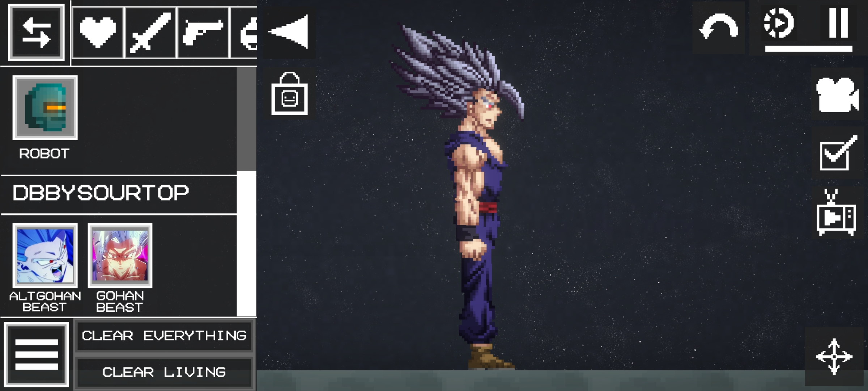Click the CLEAR EVERYTHING button
Screen dimensions: 868x391
click(164, 336)
